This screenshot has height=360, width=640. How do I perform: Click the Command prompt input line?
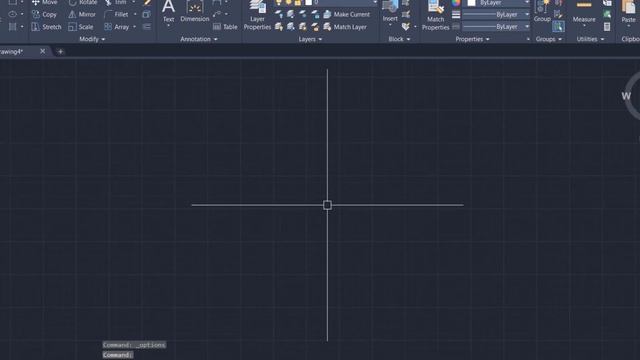click(x=118, y=355)
